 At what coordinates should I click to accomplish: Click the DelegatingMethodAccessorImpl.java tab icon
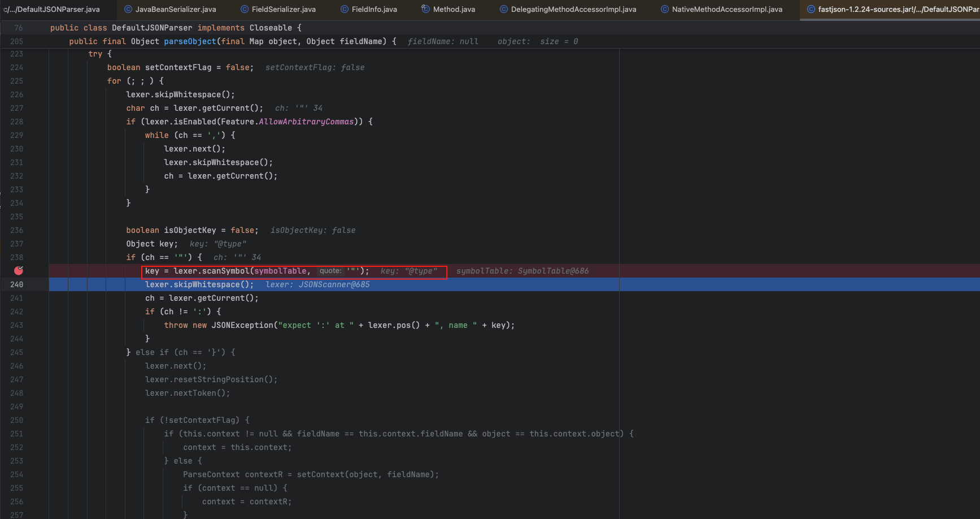tap(504, 9)
